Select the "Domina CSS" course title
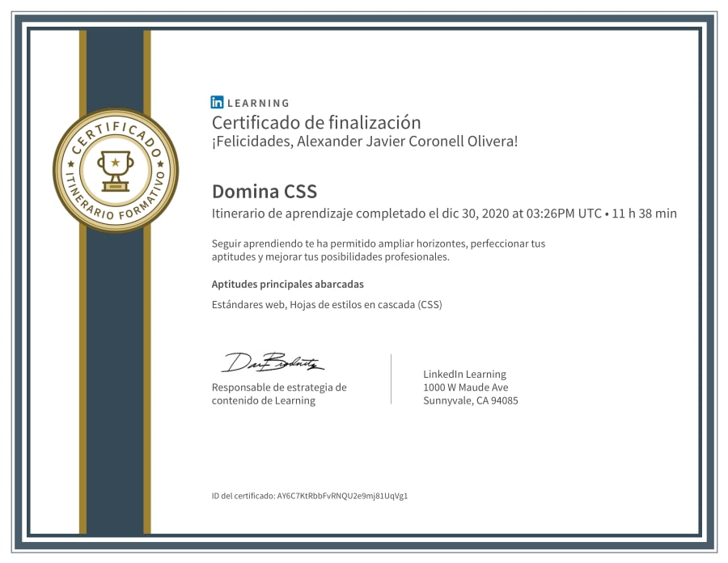This screenshot has height=563, width=728. click(x=265, y=192)
